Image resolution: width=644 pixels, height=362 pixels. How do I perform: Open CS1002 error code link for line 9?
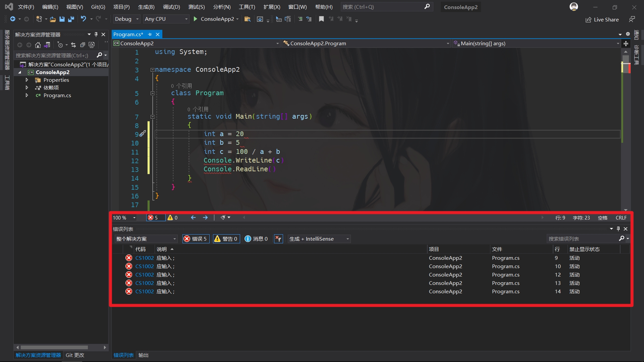(144, 258)
